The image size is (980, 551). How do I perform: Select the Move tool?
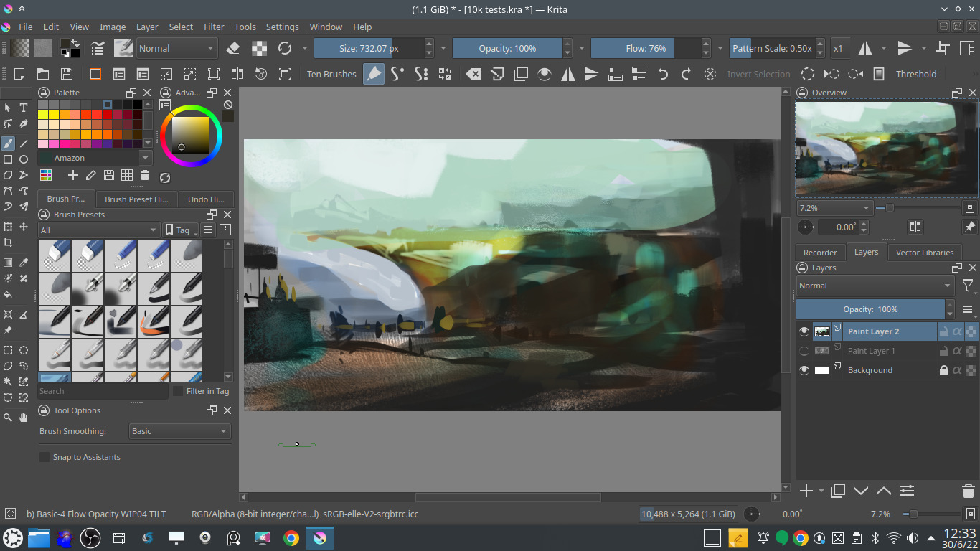pos(24,227)
